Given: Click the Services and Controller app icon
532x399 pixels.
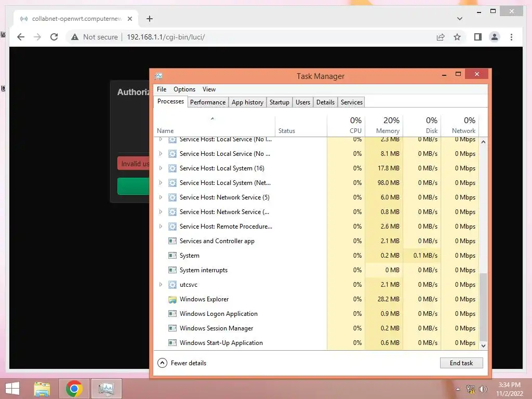Looking at the screenshot, I should (172, 241).
